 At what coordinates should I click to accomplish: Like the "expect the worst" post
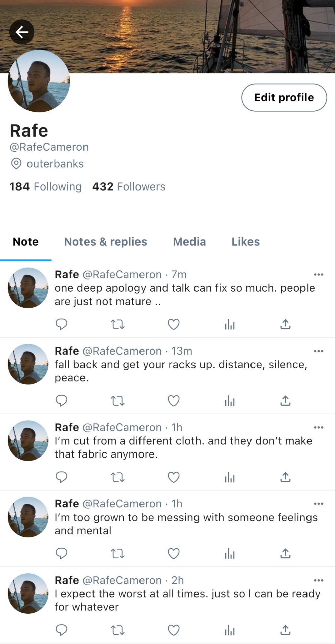pos(174,630)
